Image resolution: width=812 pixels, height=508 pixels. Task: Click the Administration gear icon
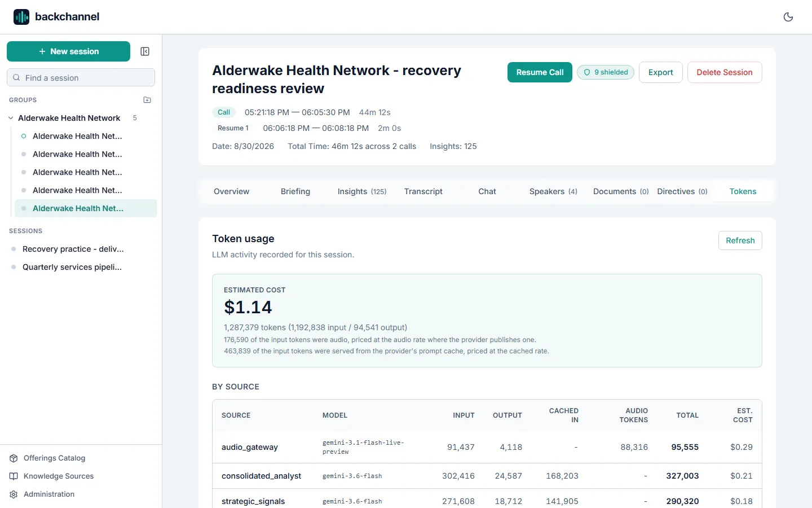pyautogui.click(x=14, y=494)
